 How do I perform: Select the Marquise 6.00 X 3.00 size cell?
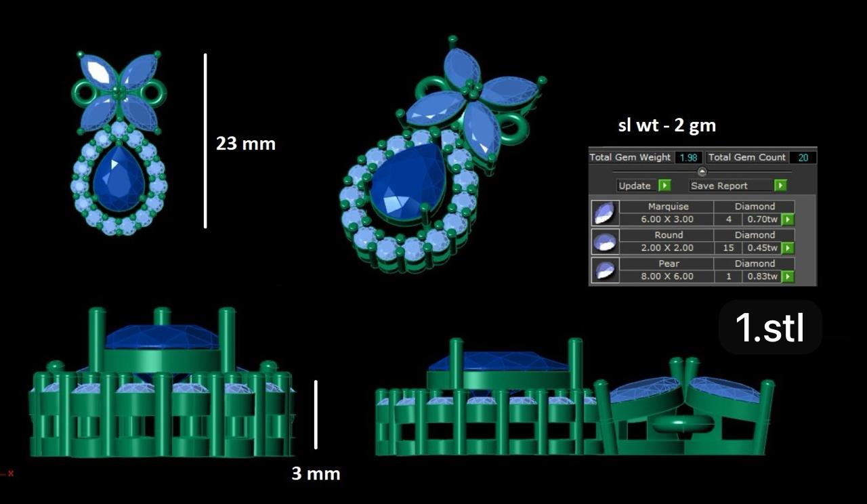(668, 219)
